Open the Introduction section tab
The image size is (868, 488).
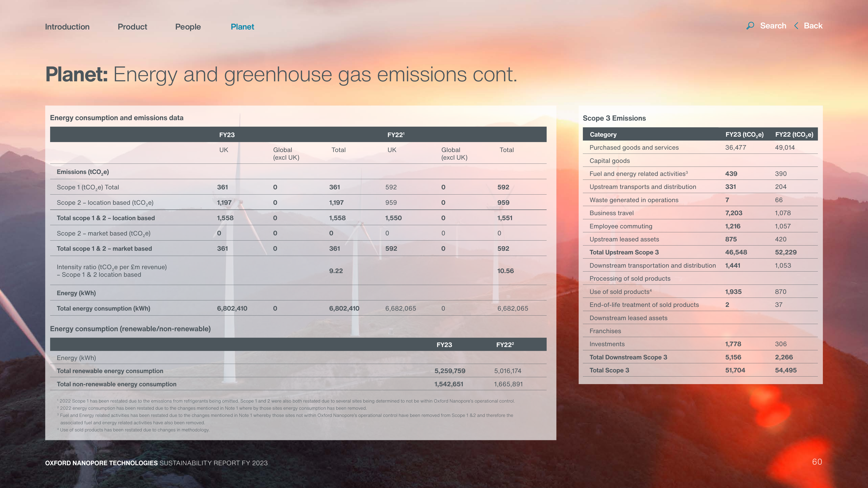click(x=67, y=27)
